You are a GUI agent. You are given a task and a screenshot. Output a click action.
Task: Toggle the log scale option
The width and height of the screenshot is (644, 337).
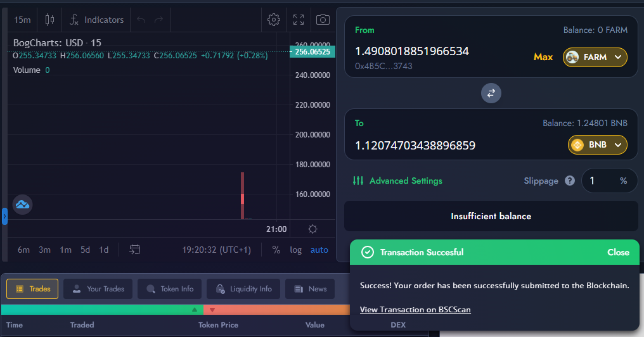coord(296,250)
